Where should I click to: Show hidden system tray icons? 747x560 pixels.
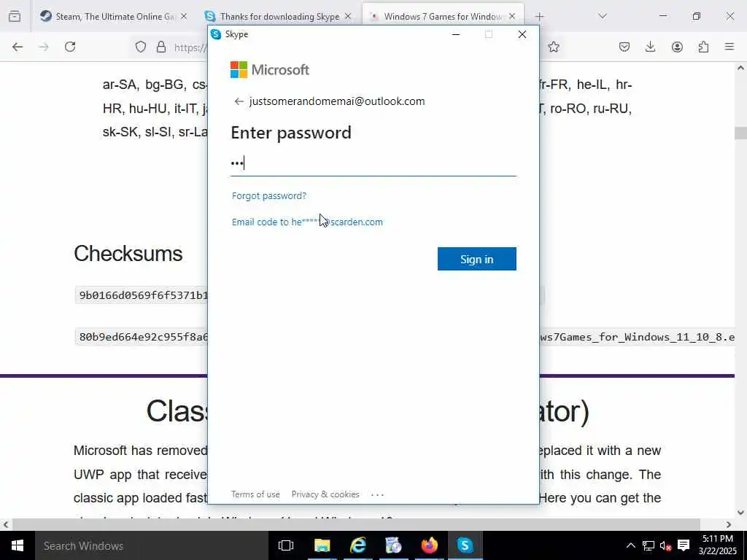[x=630, y=545]
